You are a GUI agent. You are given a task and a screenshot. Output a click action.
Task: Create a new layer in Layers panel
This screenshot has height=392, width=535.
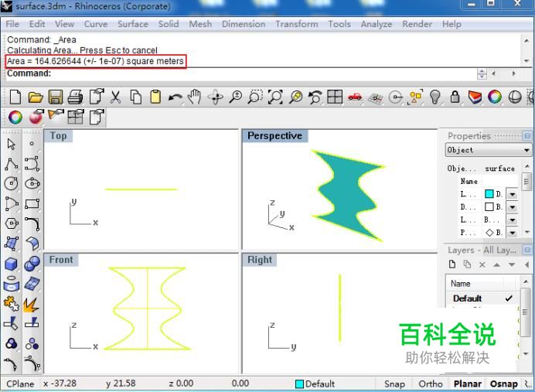pyautogui.click(x=452, y=264)
